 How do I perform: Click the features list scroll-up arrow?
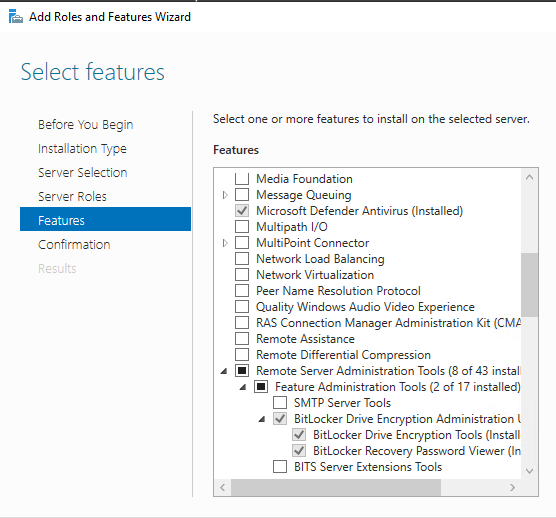[529, 177]
